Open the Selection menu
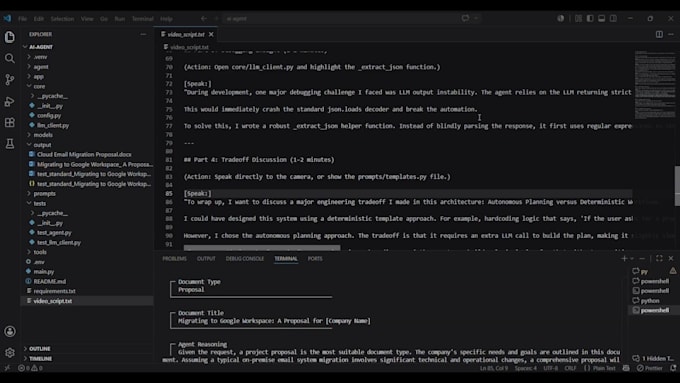Screen dimensions: 680x383 62,19
